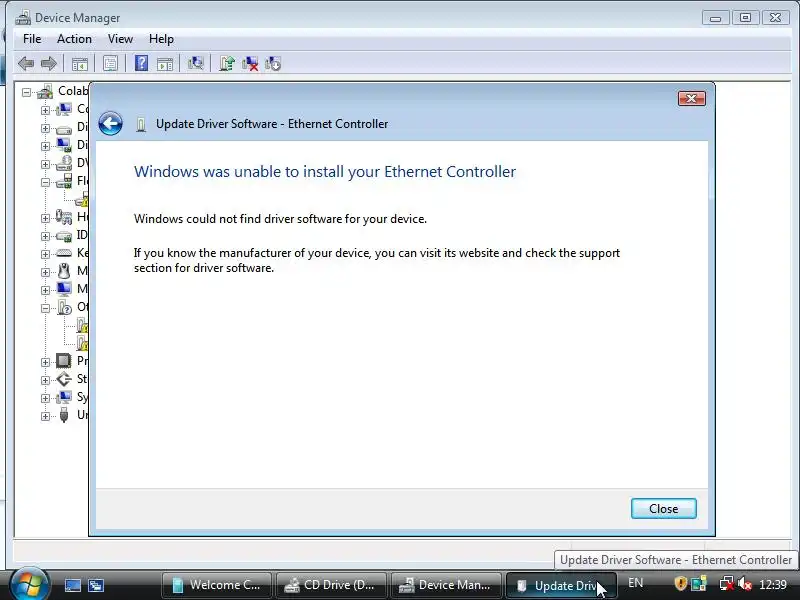800x600 pixels.
Task: Click the network disconnected tray icon
Action: click(727, 584)
